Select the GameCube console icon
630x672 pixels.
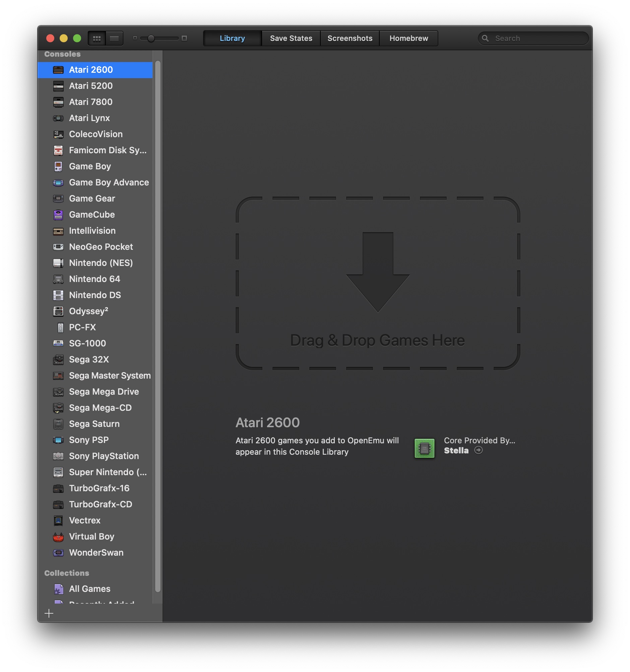58,215
